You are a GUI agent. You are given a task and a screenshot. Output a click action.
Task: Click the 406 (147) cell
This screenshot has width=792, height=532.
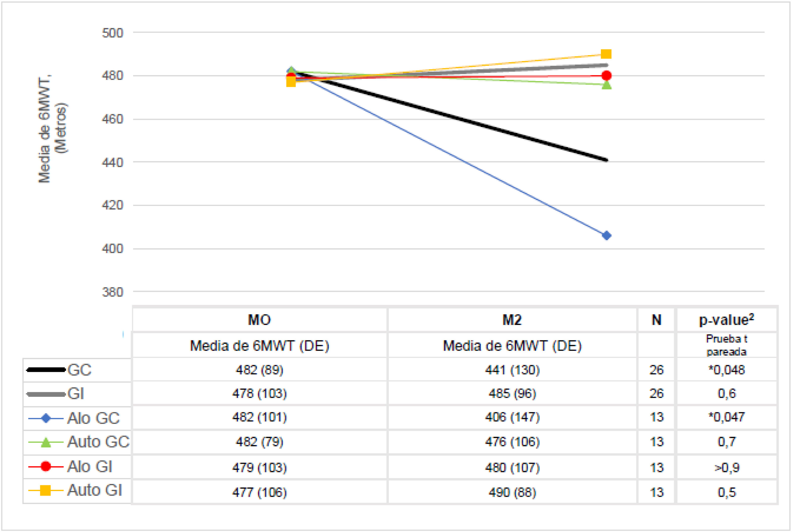pos(512,417)
